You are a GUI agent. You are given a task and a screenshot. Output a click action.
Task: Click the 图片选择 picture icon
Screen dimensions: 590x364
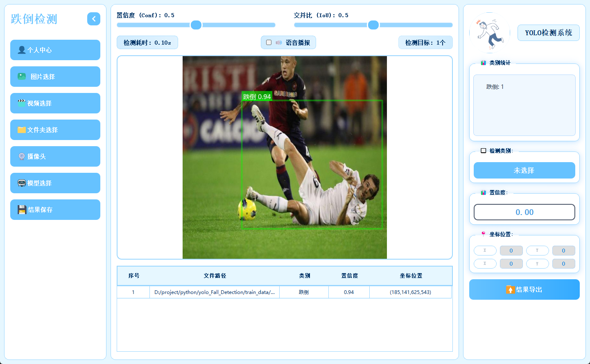[22, 77]
